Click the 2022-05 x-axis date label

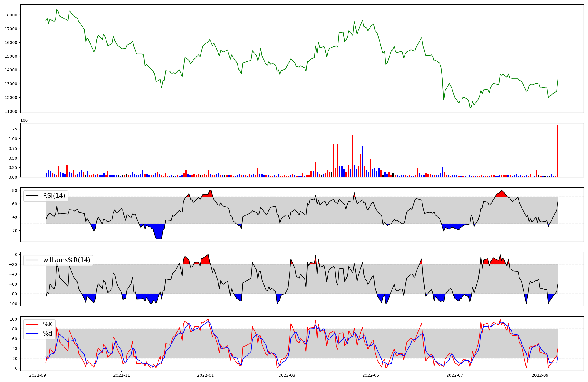370,375
